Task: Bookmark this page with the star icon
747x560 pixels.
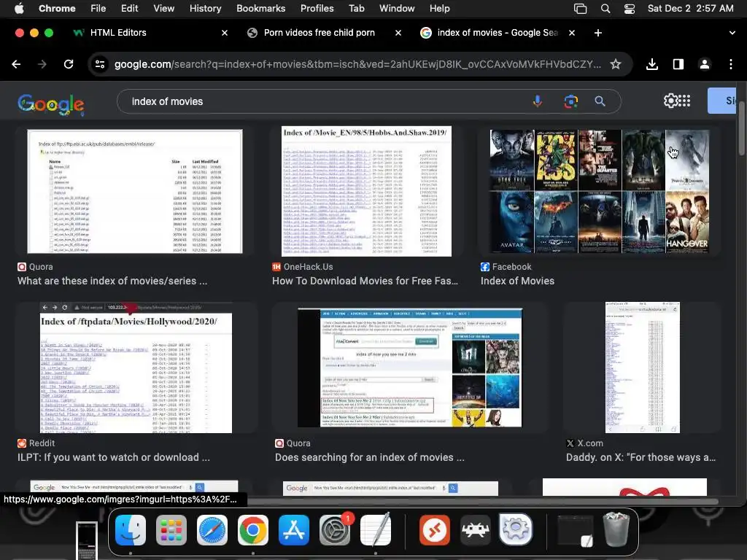Action: tap(616, 64)
